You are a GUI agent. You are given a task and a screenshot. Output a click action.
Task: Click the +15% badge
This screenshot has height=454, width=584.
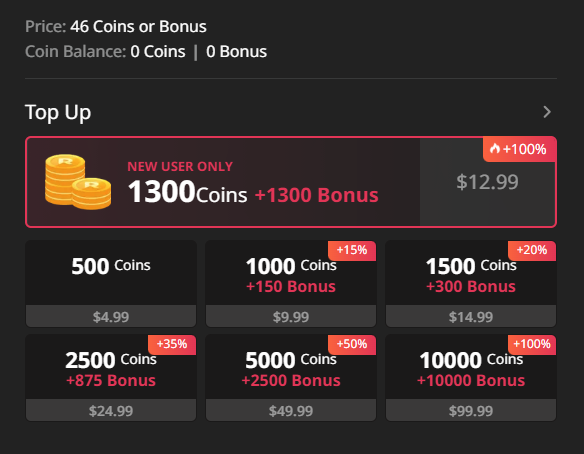click(352, 251)
